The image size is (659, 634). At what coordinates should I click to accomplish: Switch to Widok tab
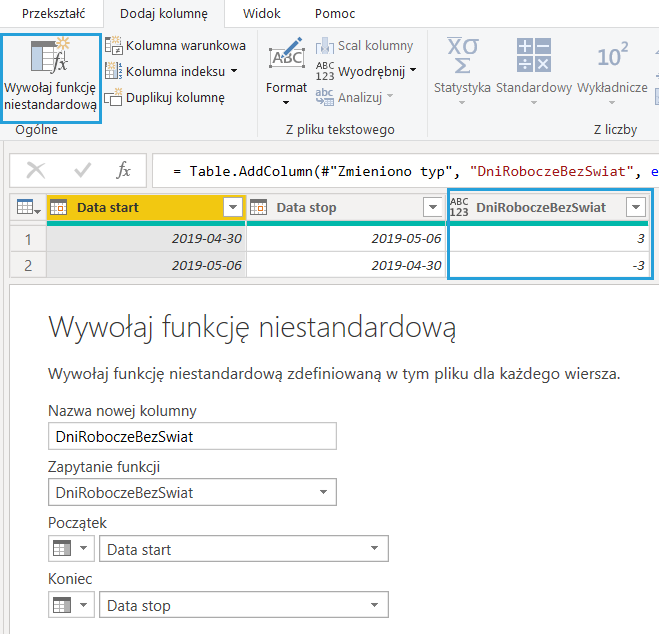262,14
